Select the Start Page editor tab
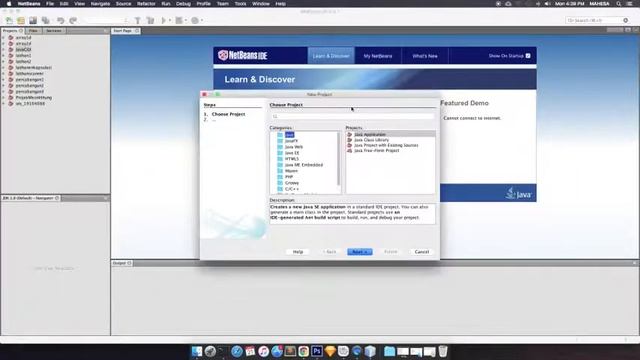Viewport: 640px width, 360px height. (x=125, y=31)
